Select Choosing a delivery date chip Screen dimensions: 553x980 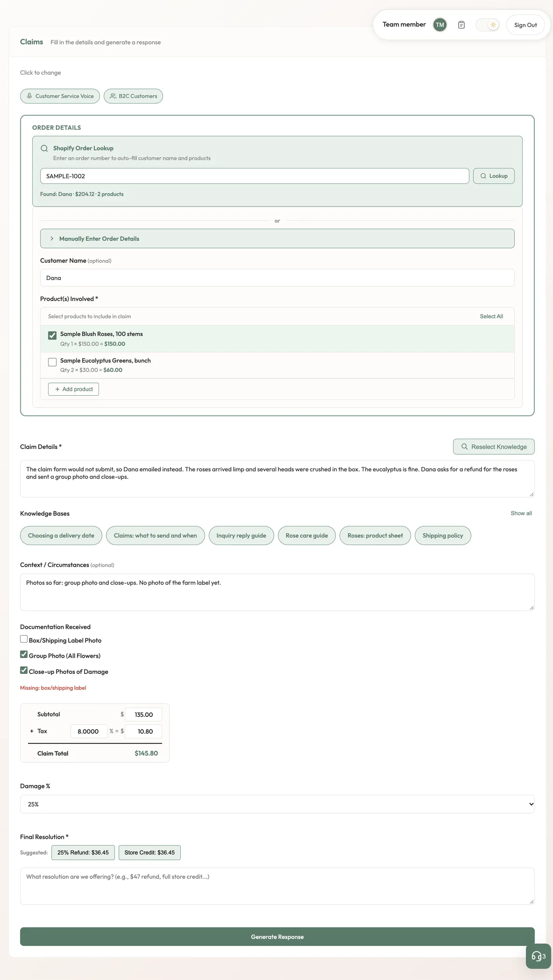pos(61,535)
